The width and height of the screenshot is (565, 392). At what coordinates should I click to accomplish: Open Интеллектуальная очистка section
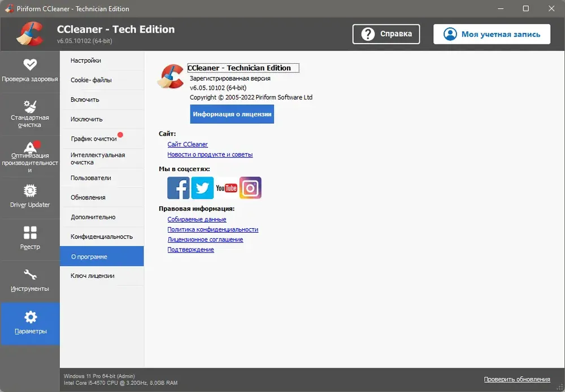(x=102, y=159)
